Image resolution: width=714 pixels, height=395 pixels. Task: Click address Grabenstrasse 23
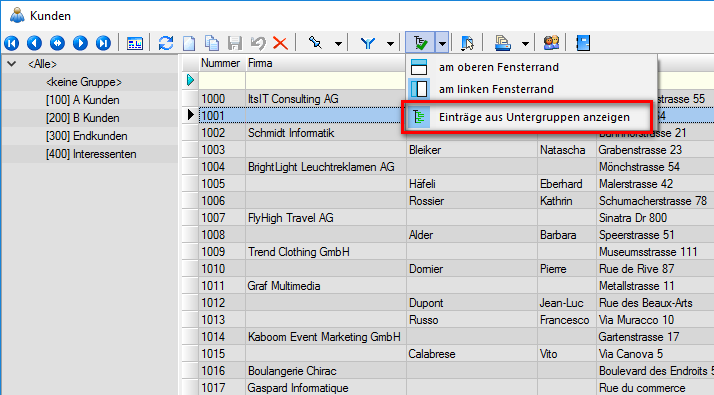640,150
